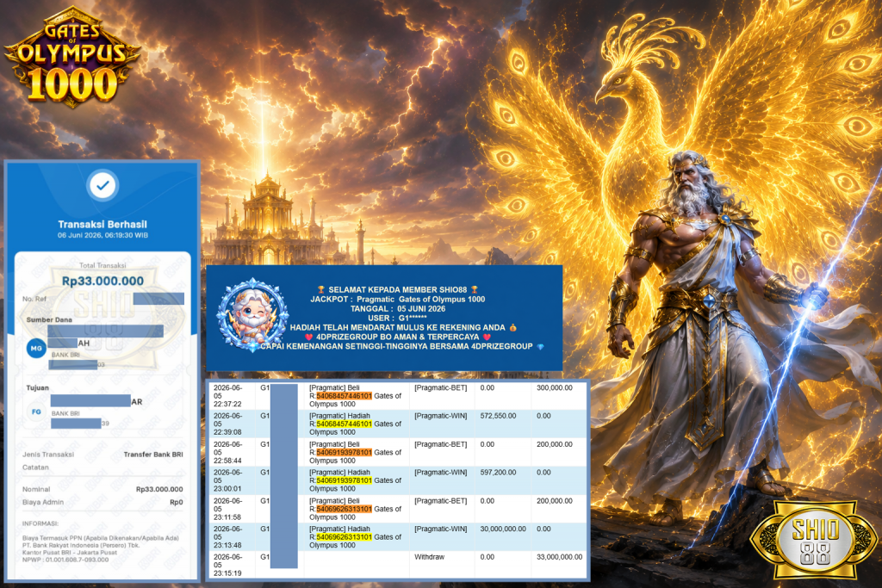Click the chibi Zeus mascot badge
Viewport: 882px width, 588px height.
(253, 315)
